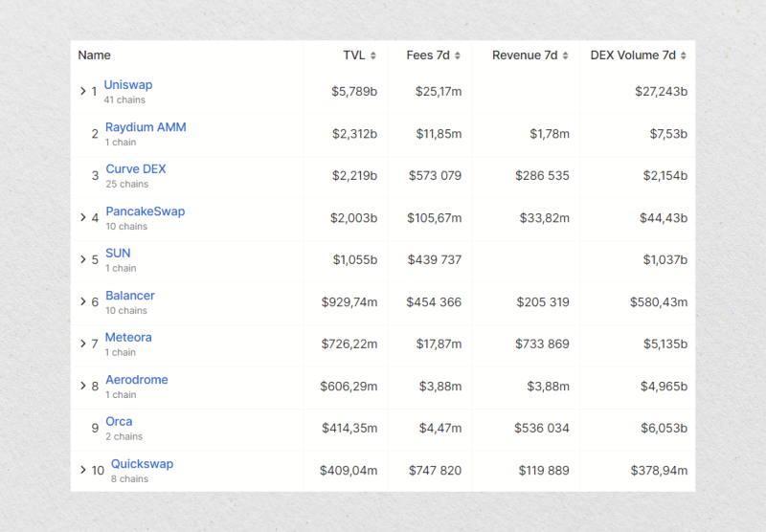Sort by DEX Volume 7d arrows icon
766x532 pixels.
coord(684,55)
